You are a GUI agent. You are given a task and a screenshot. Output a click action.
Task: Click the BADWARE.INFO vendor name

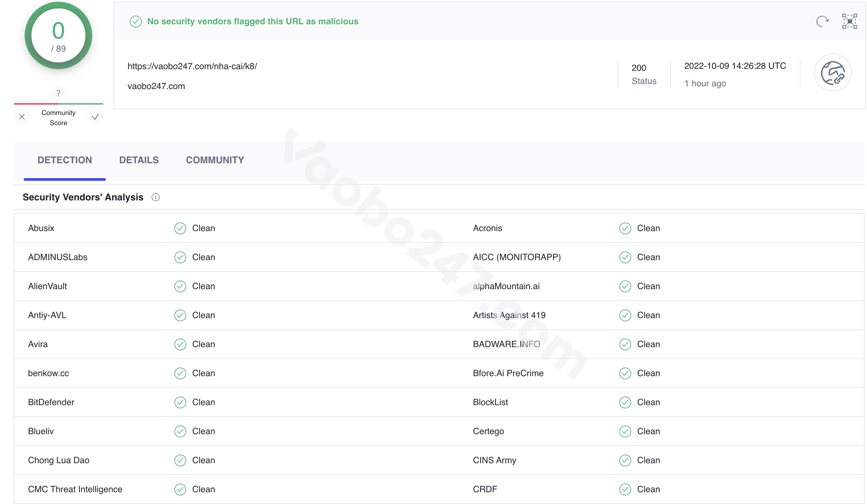[x=506, y=344]
